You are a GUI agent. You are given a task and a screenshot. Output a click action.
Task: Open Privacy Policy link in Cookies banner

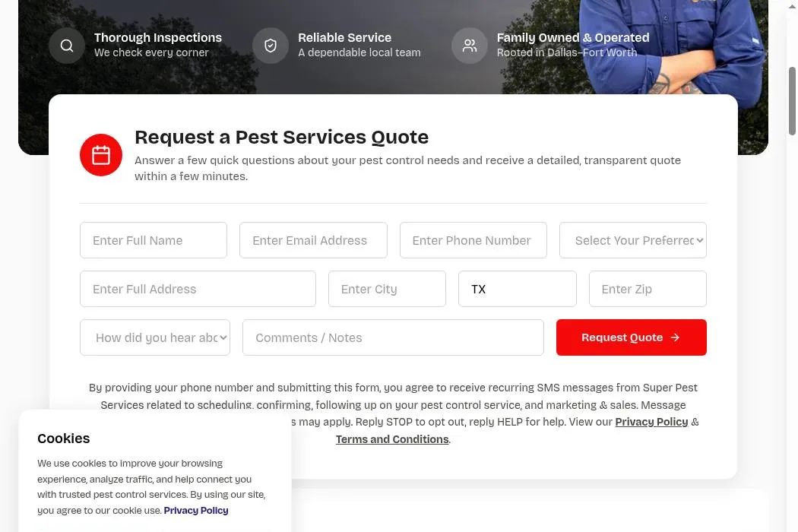[196, 511]
